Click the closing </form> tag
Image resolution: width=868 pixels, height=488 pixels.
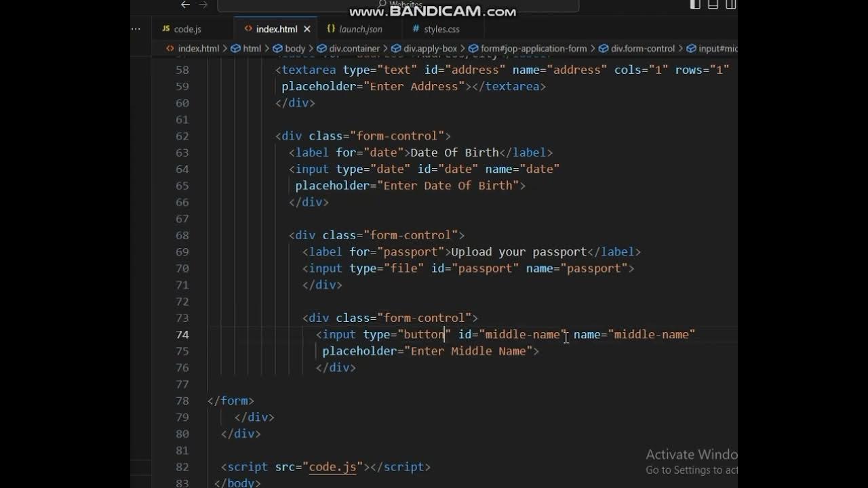pyautogui.click(x=231, y=401)
